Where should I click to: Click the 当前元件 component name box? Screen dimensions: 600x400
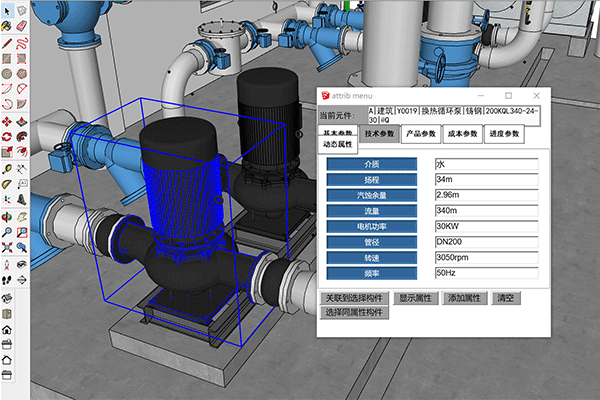click(454, 115)
